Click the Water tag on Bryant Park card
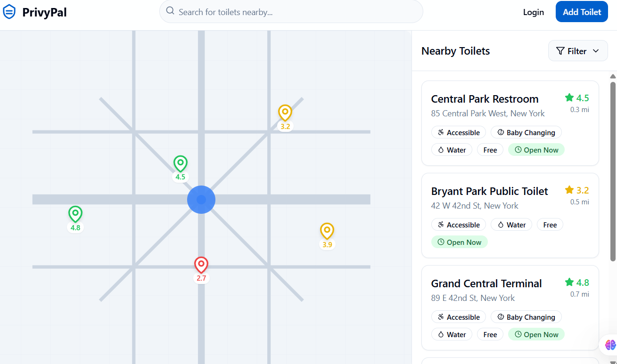This screenshot has height=364, width=617. (x=511, y=225)
